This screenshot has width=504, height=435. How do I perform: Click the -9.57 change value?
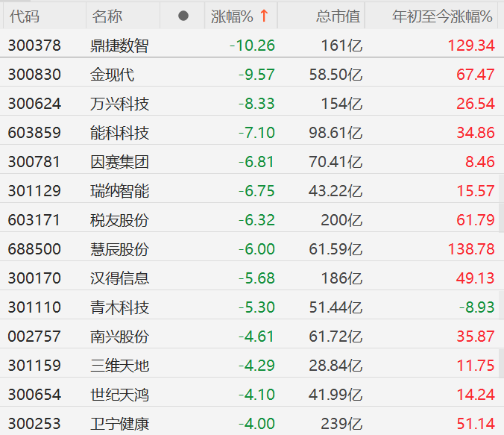pos(256,75)
